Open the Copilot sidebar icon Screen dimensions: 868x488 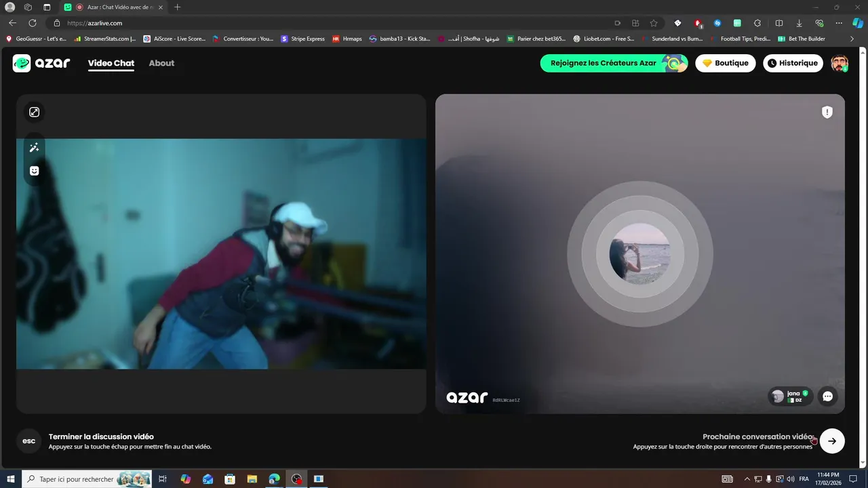tap(858, 23)
